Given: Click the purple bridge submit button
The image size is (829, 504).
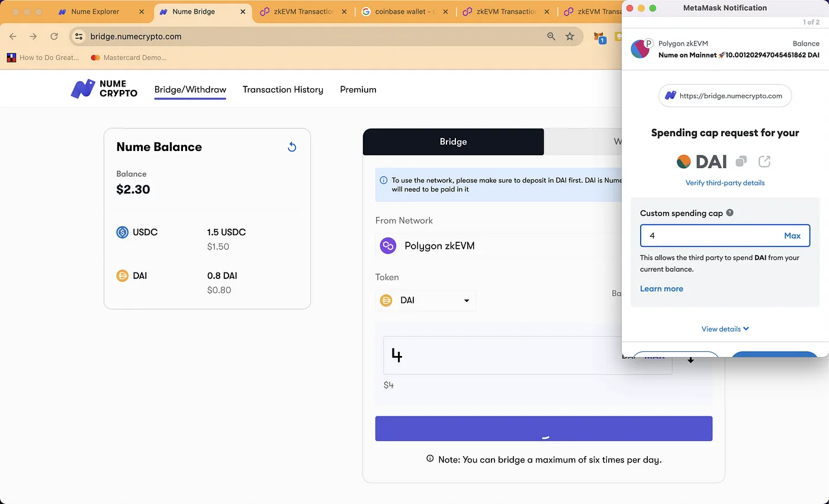Looking at the screenshot, I should pos(544,428).
